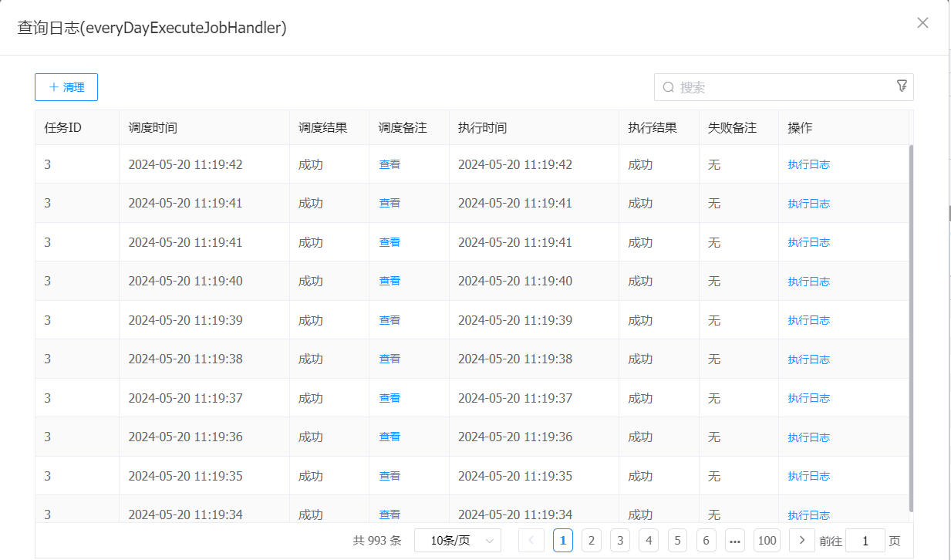Select current page 1 button
This screenshot has height=560, width=951.
pos(563,541)
